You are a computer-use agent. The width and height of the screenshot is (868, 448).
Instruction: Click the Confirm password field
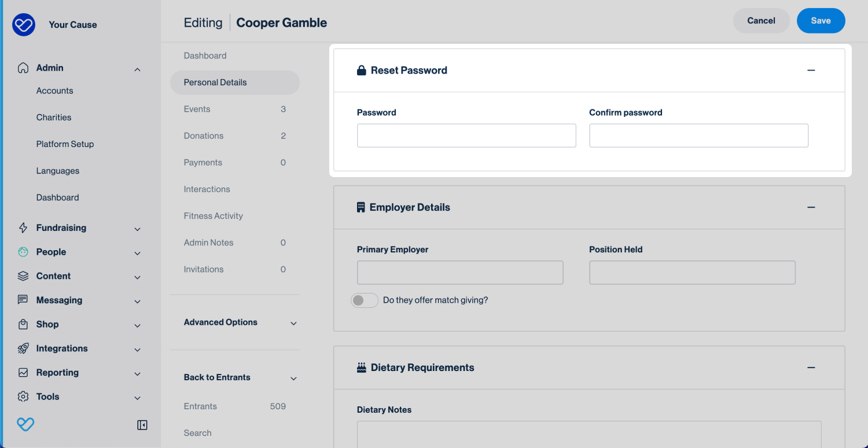coord(698,136)
